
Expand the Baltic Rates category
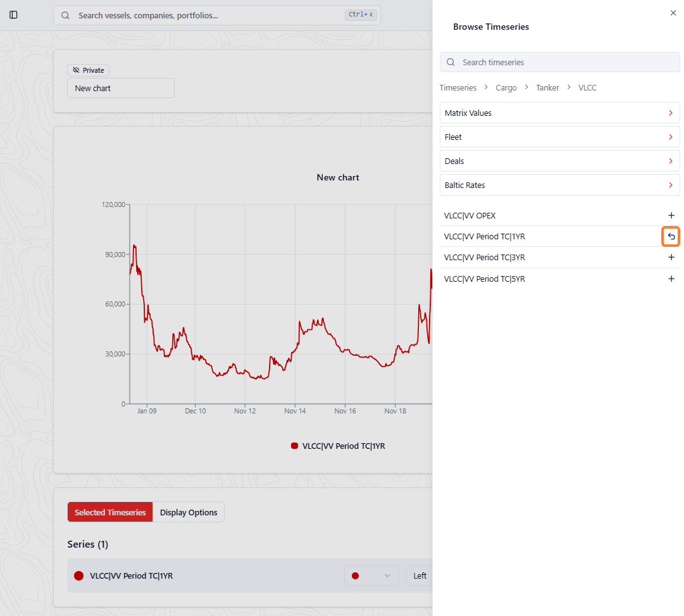pyautogui.click(x=560, y=185)
